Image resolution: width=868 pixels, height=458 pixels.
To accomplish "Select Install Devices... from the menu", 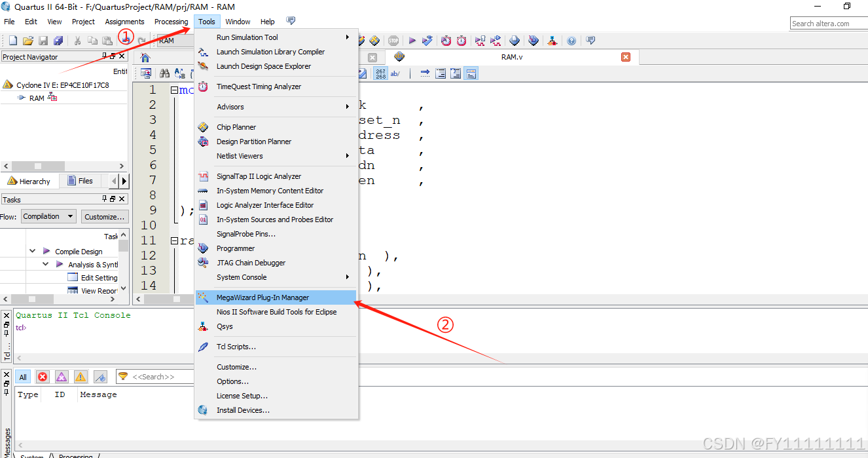I will tap(276, 410).
